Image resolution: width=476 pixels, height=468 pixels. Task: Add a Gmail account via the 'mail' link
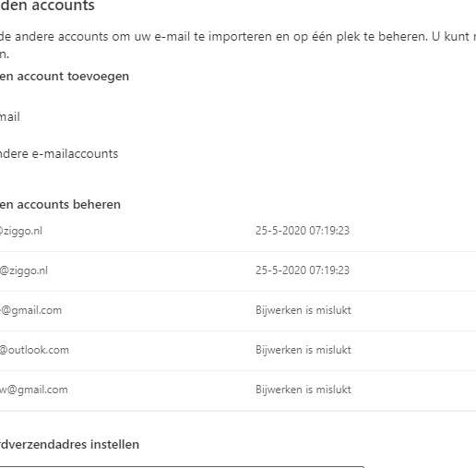(x=10, y=117)
